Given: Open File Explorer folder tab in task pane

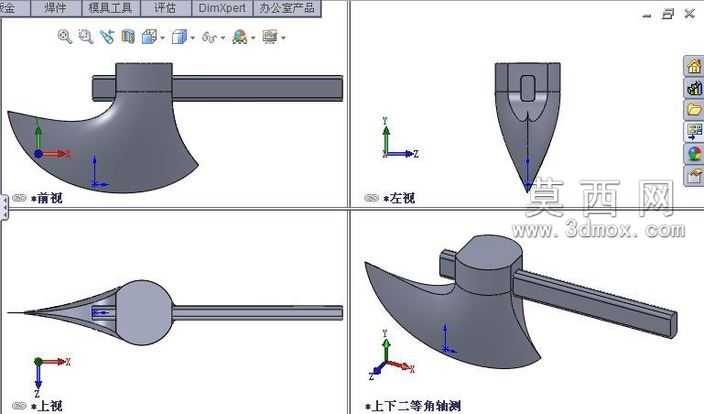Looking at the screenshot, I should (694, 110).
